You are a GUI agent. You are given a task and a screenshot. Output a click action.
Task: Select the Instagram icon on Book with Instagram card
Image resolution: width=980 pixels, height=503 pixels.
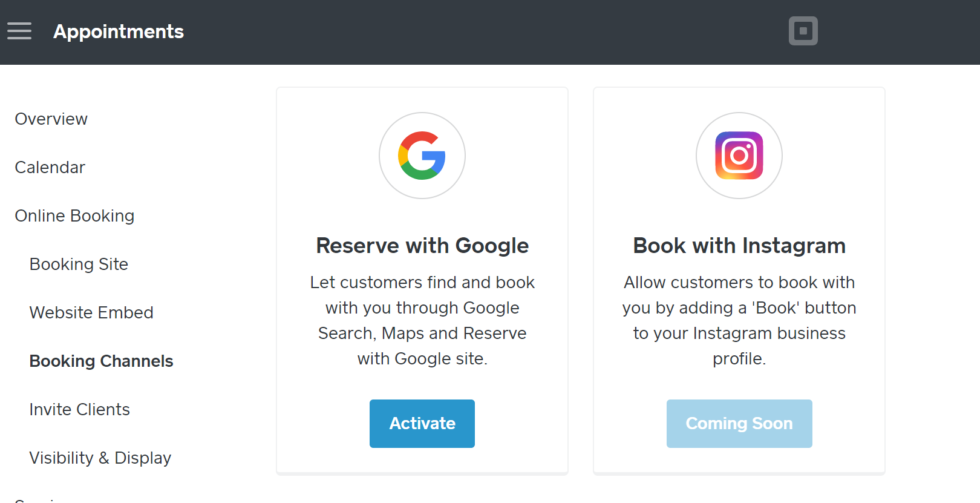pyautogui.click(x=739, y=156)
